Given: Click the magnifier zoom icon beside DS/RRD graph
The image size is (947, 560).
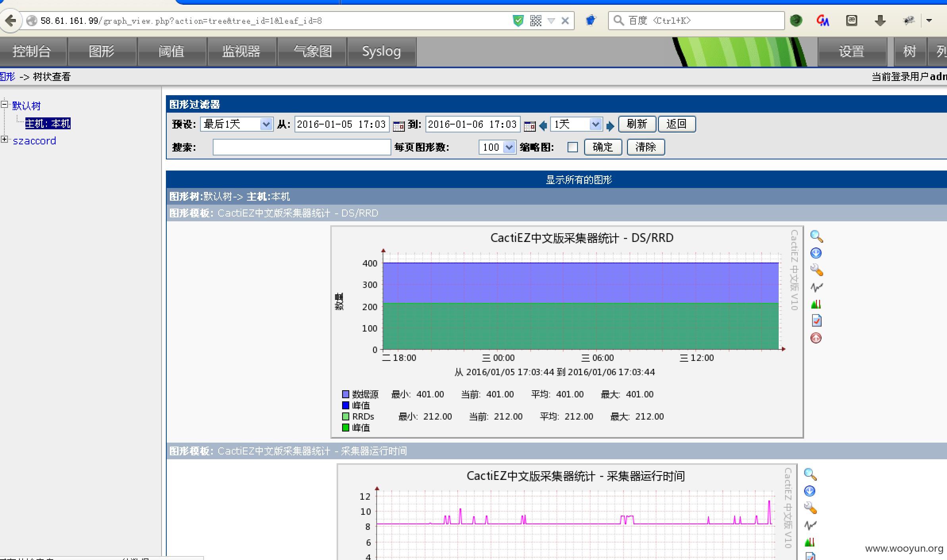Looking at the screenshot, I should [x=816, y=236].
